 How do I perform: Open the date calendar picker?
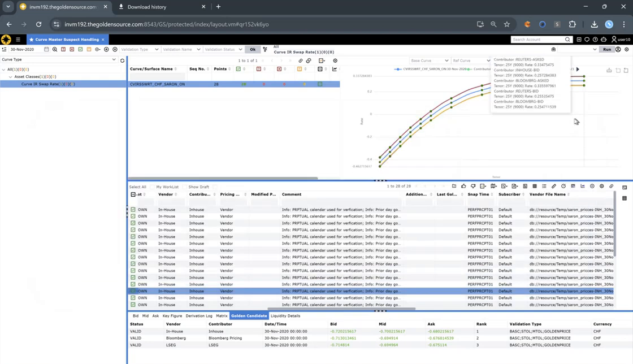point(46,49)
